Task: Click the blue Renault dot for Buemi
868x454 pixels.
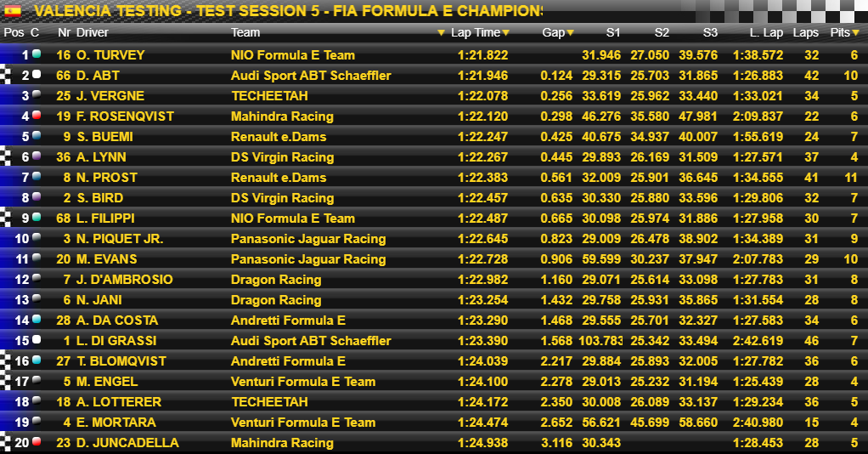Action: coord(37,135)
